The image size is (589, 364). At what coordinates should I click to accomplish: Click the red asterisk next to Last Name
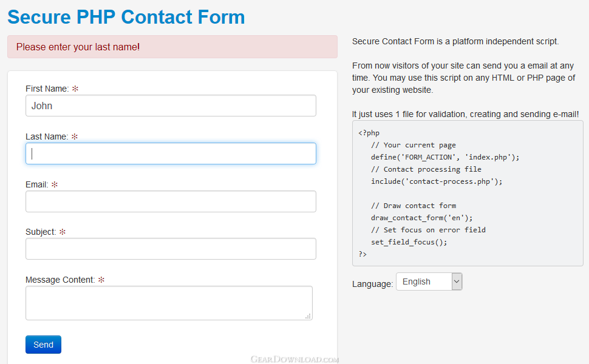pyautogui.click(x=75, y=136)
